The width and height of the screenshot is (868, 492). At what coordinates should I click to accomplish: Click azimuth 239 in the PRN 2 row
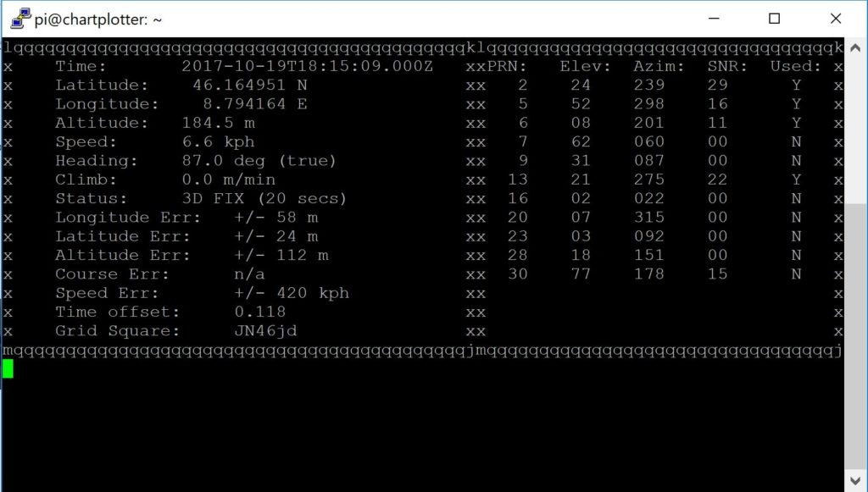click(648, 86)
